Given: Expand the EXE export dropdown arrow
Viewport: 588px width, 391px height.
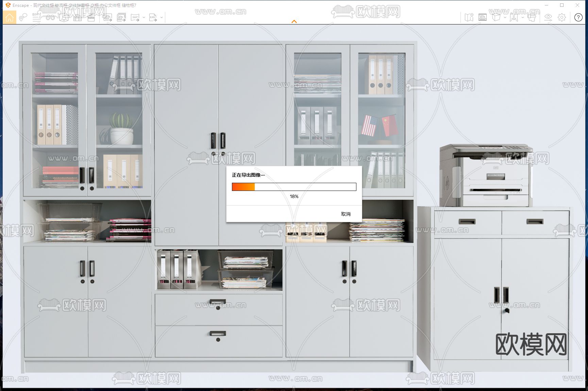Looking at the screenshot, I should (162, 17).
